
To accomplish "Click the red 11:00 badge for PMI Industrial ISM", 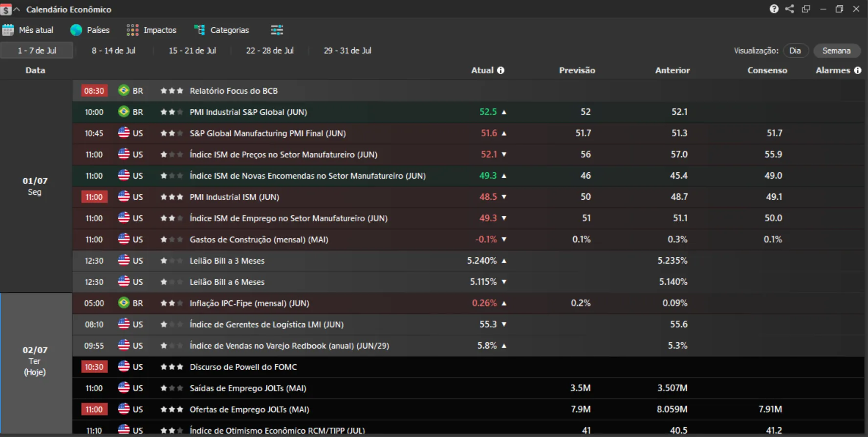I will pos(94,197).
